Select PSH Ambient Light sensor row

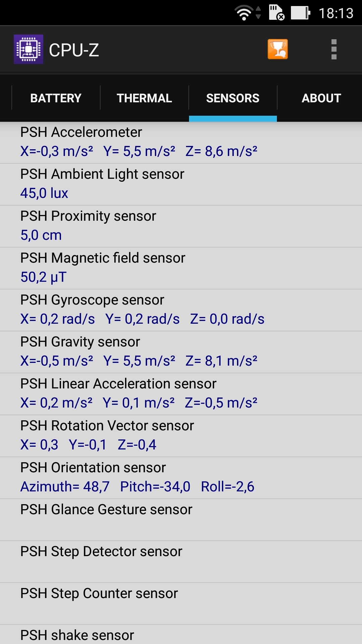point(181,184)
